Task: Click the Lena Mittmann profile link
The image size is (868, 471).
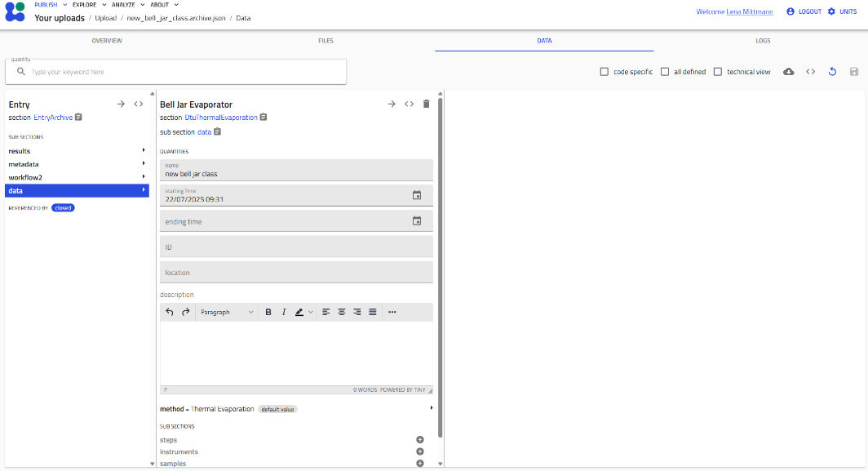Action: 751,11
